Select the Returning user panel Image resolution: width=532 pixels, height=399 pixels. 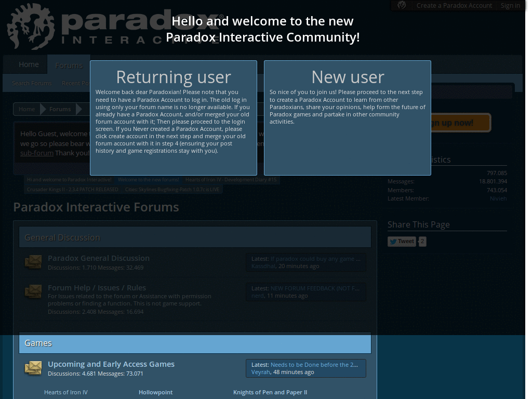(x=174, y=118)
